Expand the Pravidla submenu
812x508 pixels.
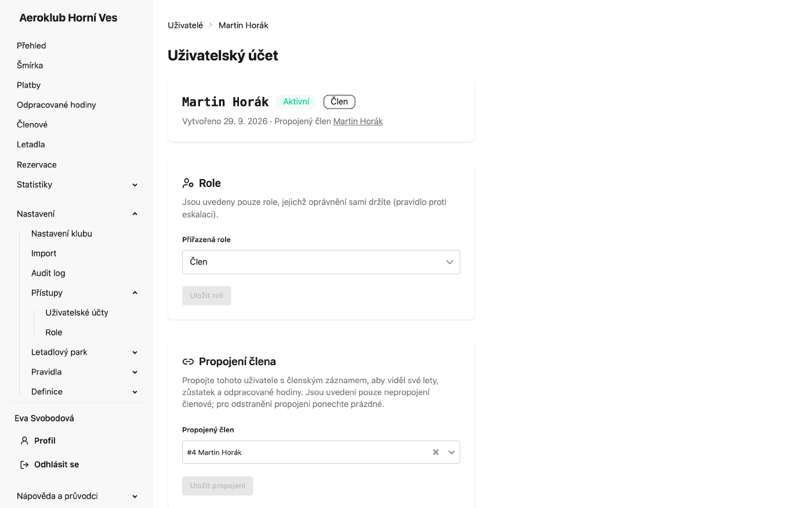pyautogui.click(x=135, y=372)
